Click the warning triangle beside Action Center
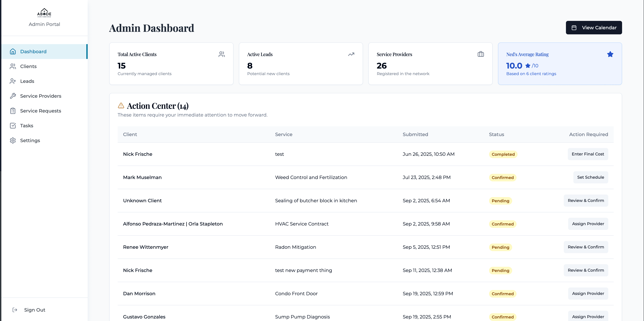The height and width of the screenshot is (321, 644). point(121,105)
